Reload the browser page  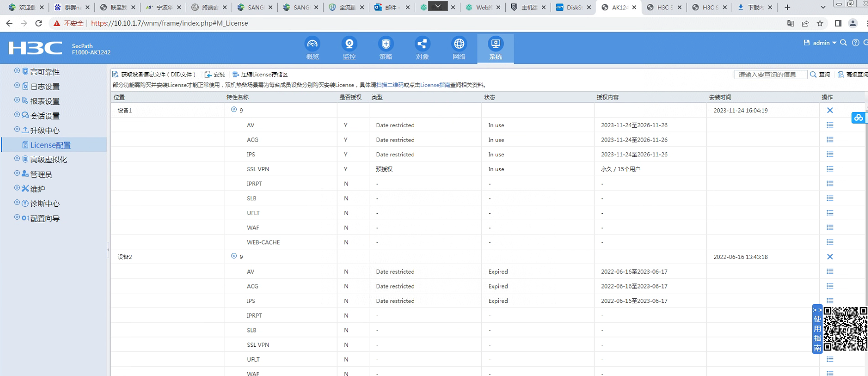click(39, 23)
